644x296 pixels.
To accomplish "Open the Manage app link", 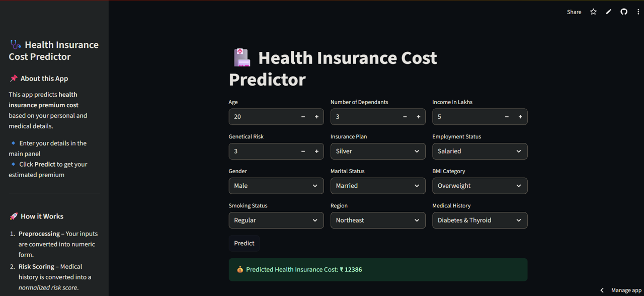I will [x=626, y=290].
